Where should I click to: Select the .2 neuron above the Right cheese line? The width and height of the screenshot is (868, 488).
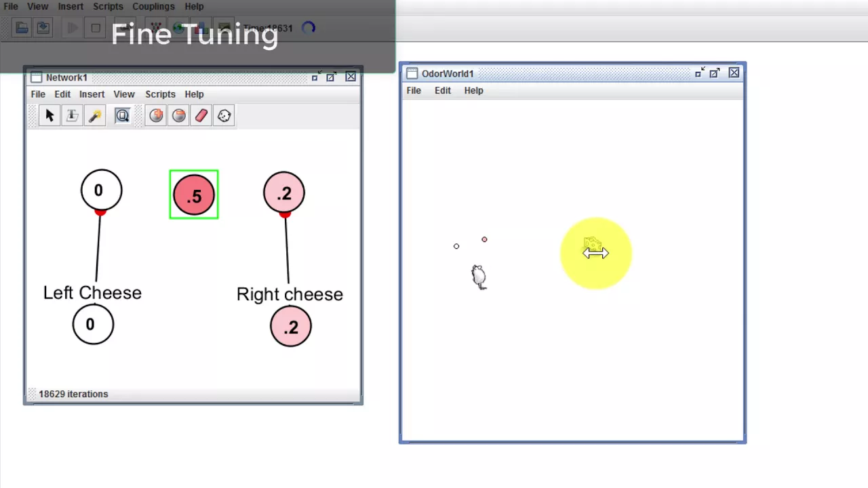click(284, 192)
